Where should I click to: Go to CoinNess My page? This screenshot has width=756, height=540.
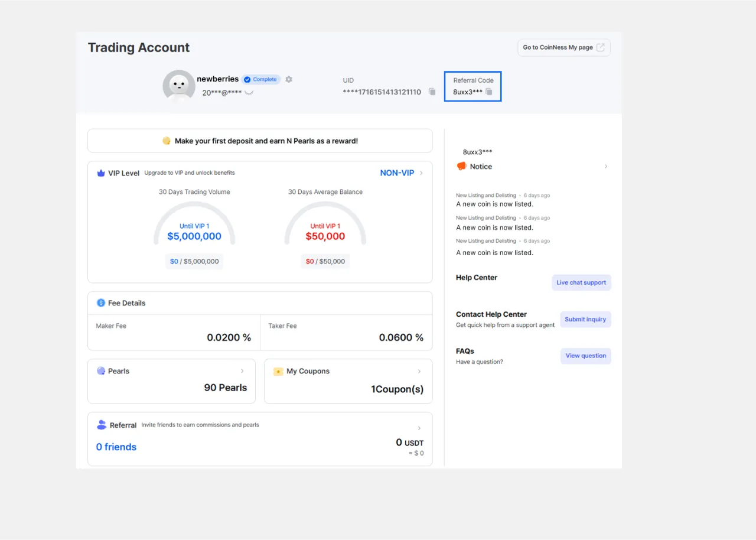(x=563, y=48)
